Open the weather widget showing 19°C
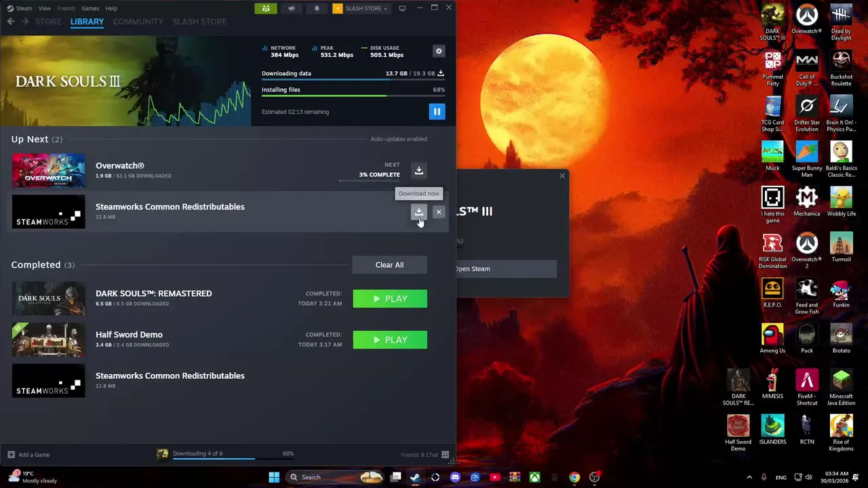The height and width of the screenshot is (488, 868). [x=33, y=477]
